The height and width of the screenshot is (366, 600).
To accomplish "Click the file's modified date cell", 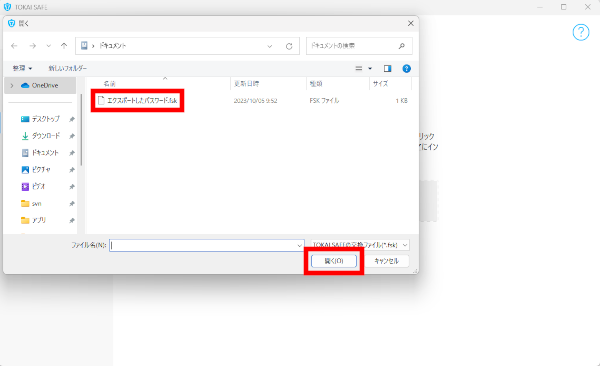I will pos(255,101).
